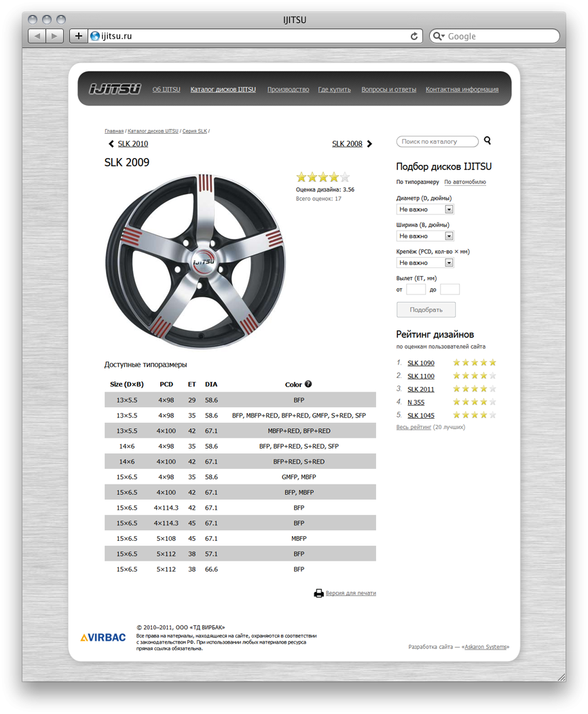Switch to По автомобилю selection tab
The image size is (588, 714).
click(x=465, y=182)
